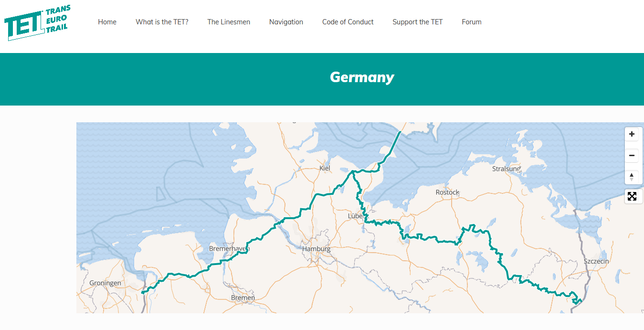The image size is (644, 330).
Task: Zoom in on the map
Action: pyautogui.click(x=632, y=134)
